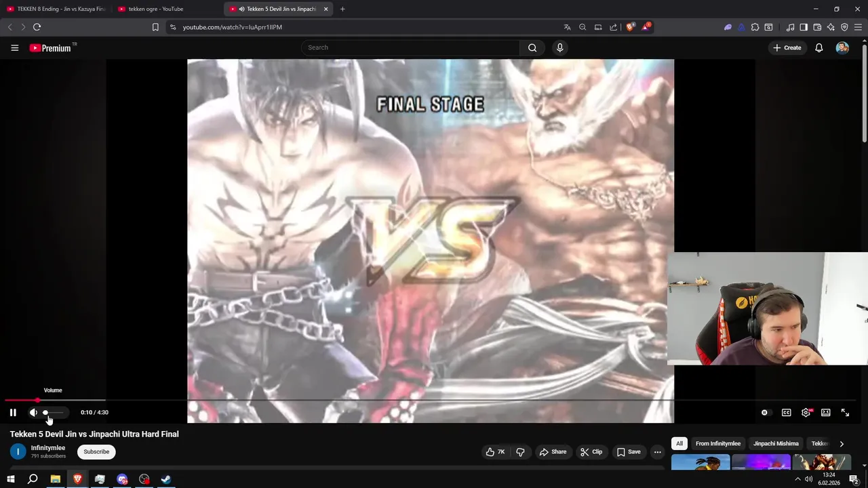Reload the current page
This screenshot has width=868, height=488.
coord(37,27)
